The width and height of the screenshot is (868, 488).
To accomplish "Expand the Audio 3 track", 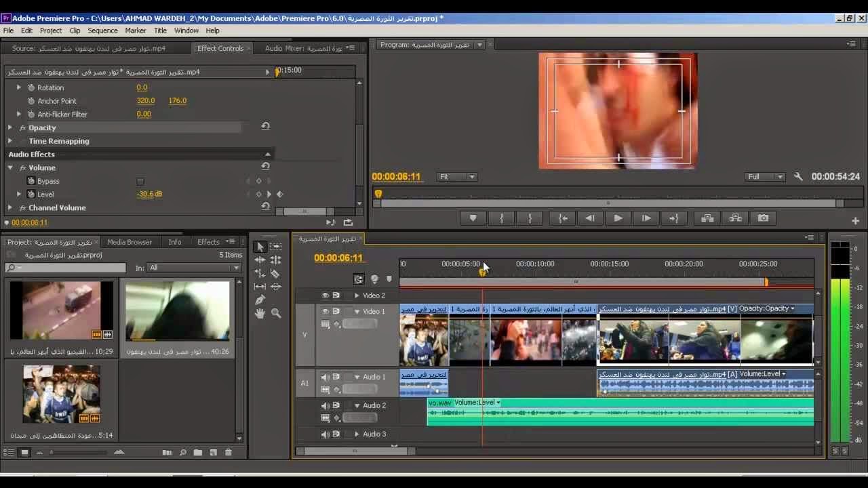I will tap(357, 434).
